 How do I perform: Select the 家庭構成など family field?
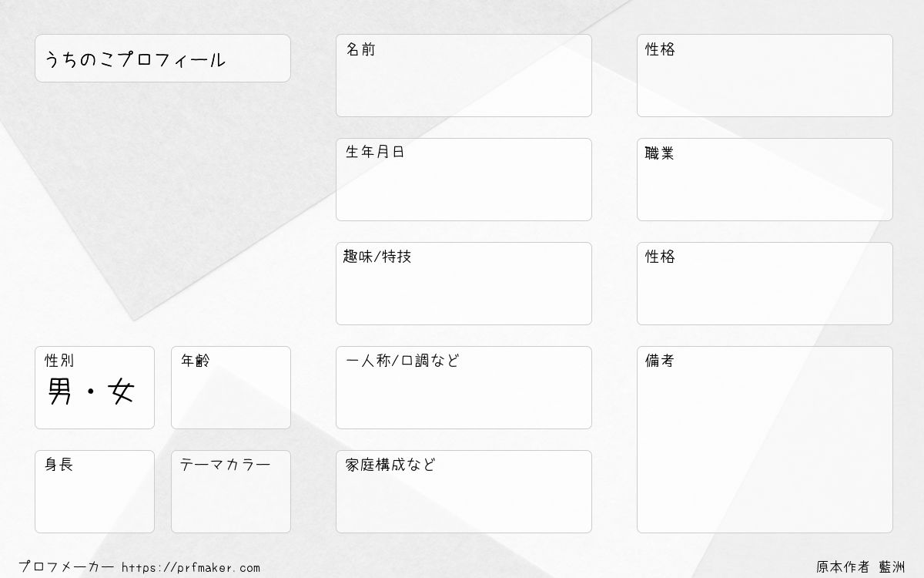coord(464,492)
